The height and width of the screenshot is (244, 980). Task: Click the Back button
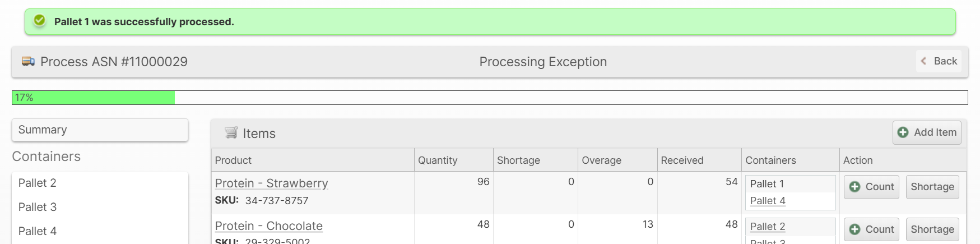939,61
